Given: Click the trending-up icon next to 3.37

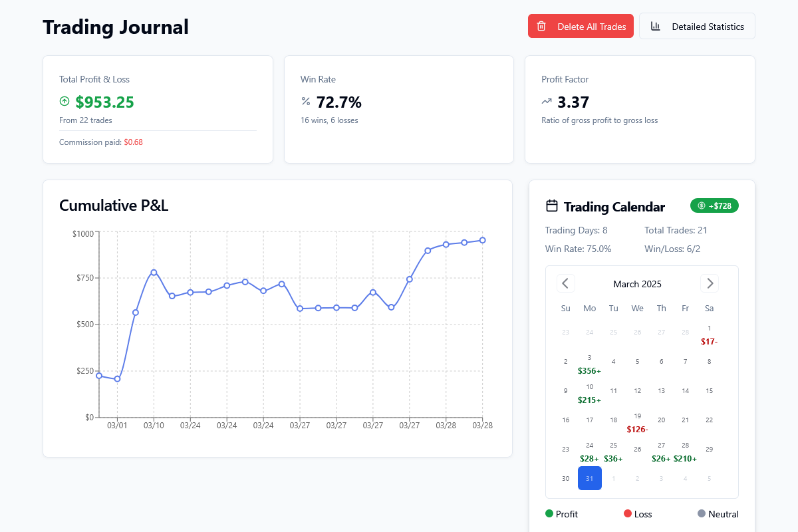Looking at the screenshot, I should coord(547,102).
